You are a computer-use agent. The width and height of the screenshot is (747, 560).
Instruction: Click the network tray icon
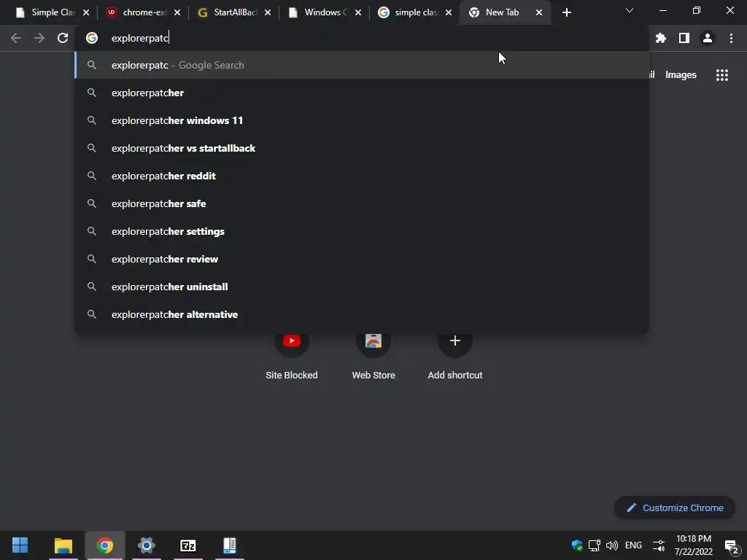coord(594,545)
